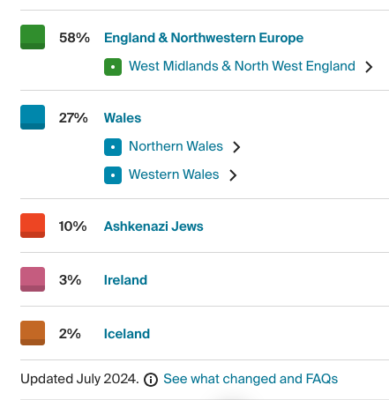Open West Midlands & North West England link

coord(242,66)
